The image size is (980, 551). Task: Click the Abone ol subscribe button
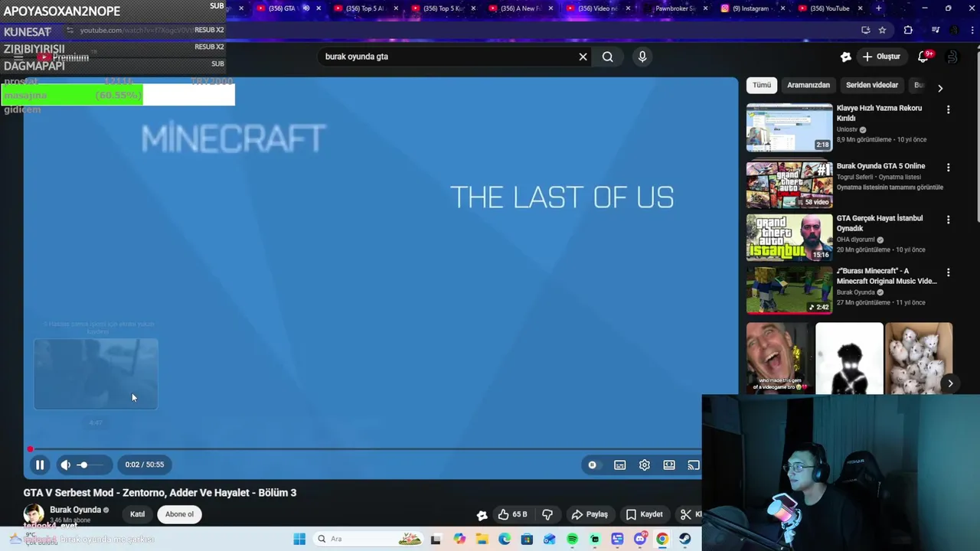click(180, 514)
